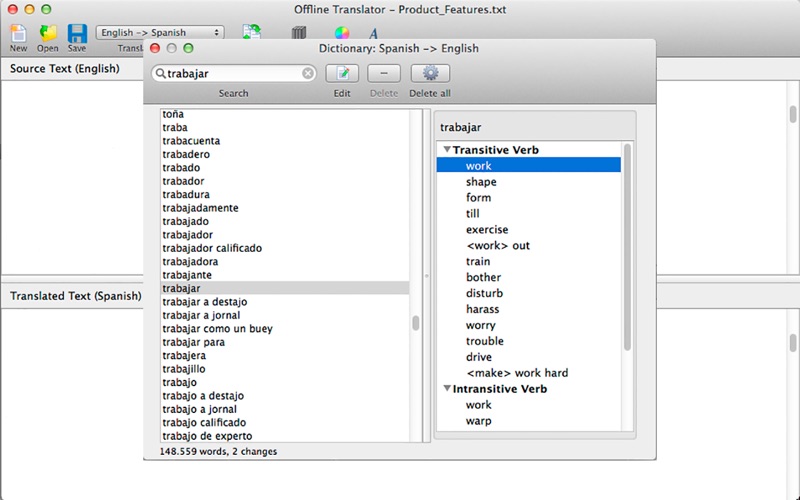Click the translations panel scrollbar

click(628, 247)
